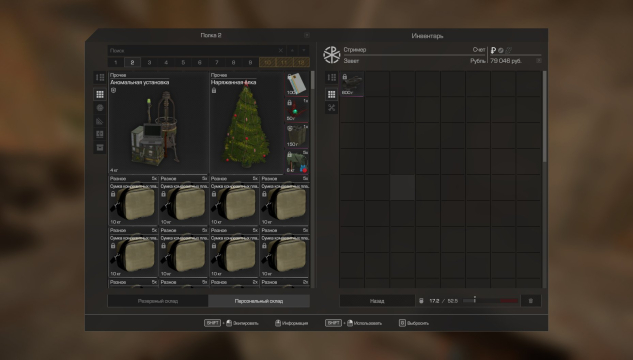The image size is (633, 360).
Task: Open the faction emblem next to Стример
Action: (x=331, y=55)
